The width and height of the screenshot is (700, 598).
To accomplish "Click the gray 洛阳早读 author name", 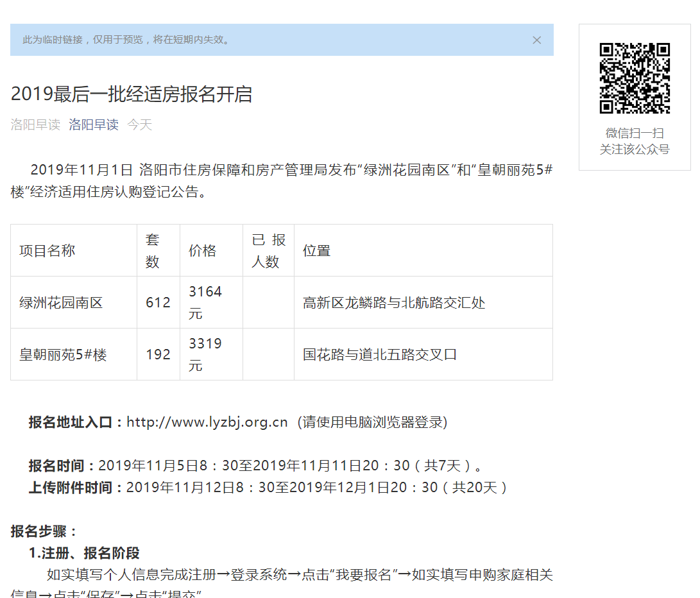I will 36,124.
